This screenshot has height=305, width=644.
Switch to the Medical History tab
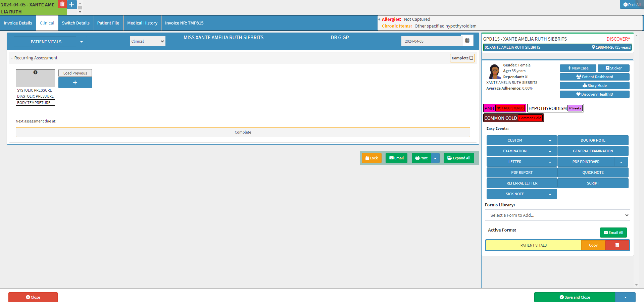click(142, 23)
